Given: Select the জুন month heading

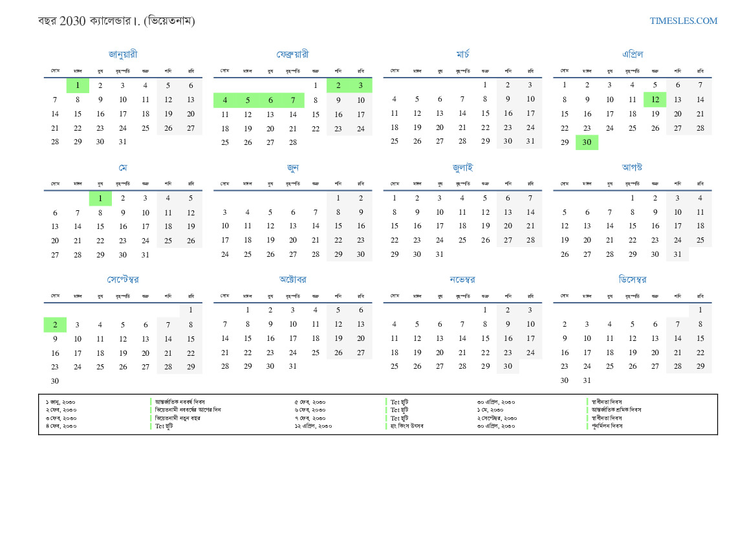Looking at the screenshot, I should coord(293,168).
